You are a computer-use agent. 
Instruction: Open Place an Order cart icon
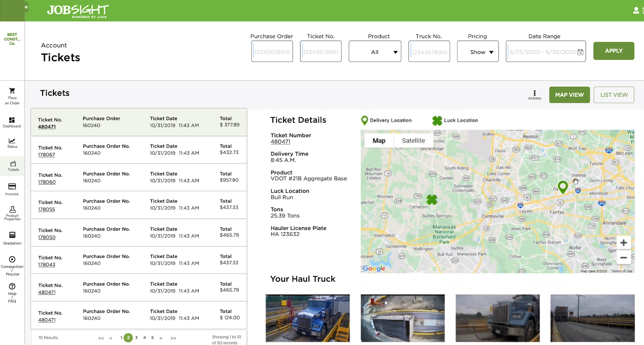click(x=12, y=91)
